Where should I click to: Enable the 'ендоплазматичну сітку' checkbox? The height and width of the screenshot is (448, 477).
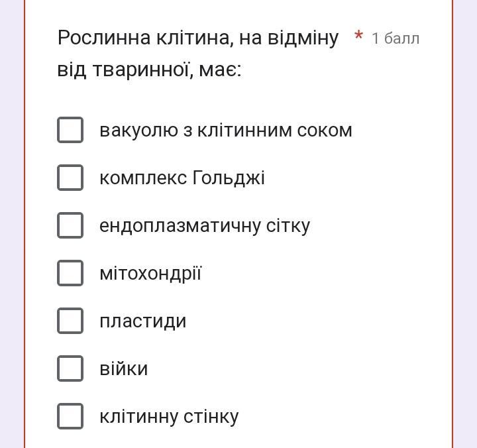click(70, 225)
